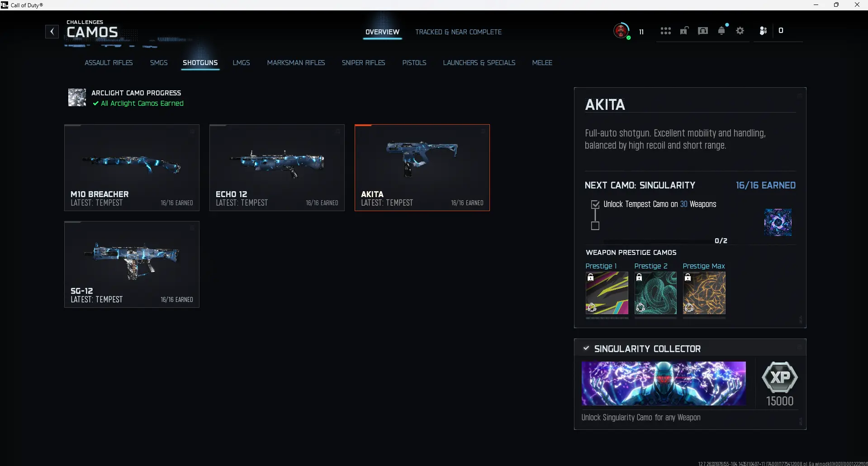Click the Weapon Prestige Camos heading
This screenshot has width=868, height=466.
(631, 253)
